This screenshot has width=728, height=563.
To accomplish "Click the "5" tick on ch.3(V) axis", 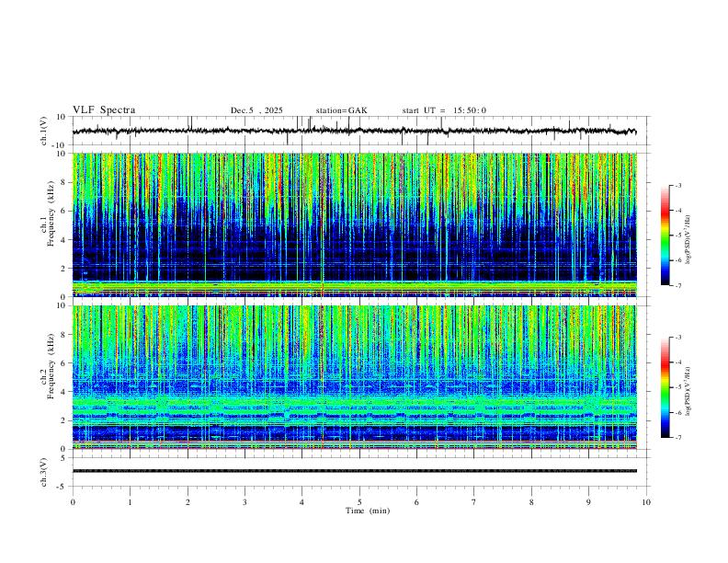I will coord(63,458).
